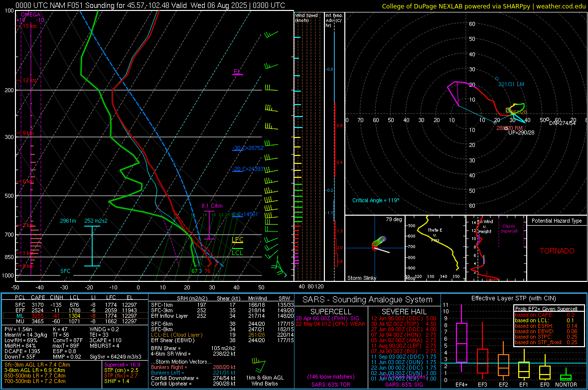Click the UP=290/28 hodograph label
The width and height of the screenshot is (588, 390).
click(521, 132)
